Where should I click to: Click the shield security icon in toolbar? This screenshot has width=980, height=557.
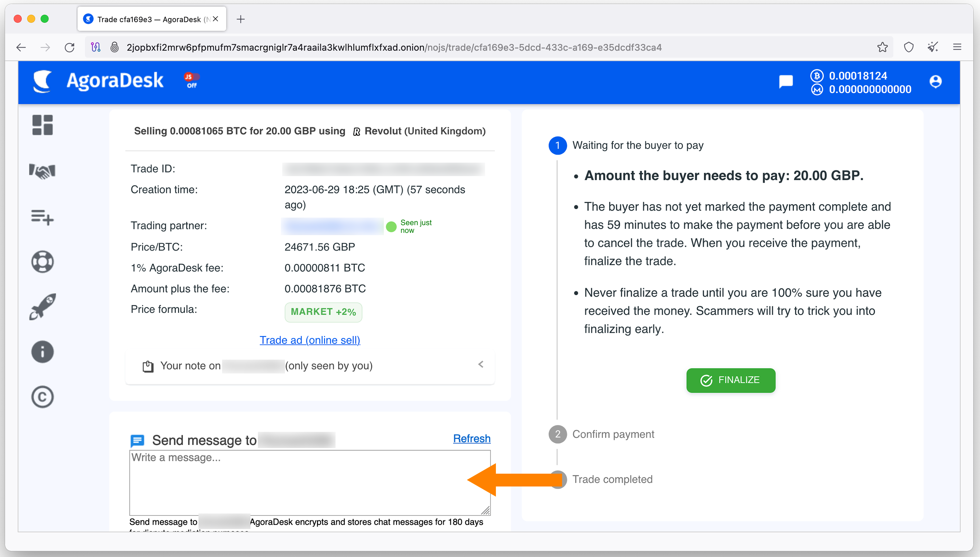coord(909,47)
